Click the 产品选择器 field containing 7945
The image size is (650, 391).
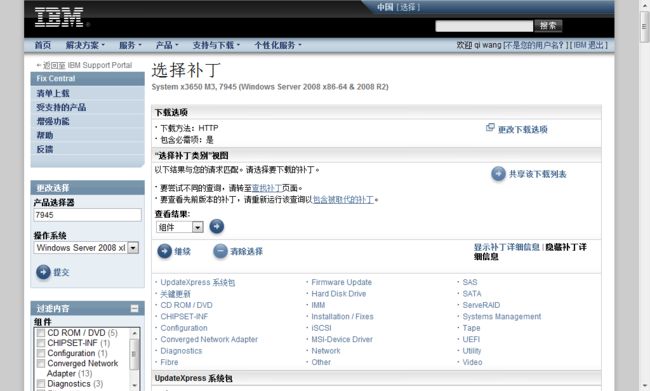[87, 215]
